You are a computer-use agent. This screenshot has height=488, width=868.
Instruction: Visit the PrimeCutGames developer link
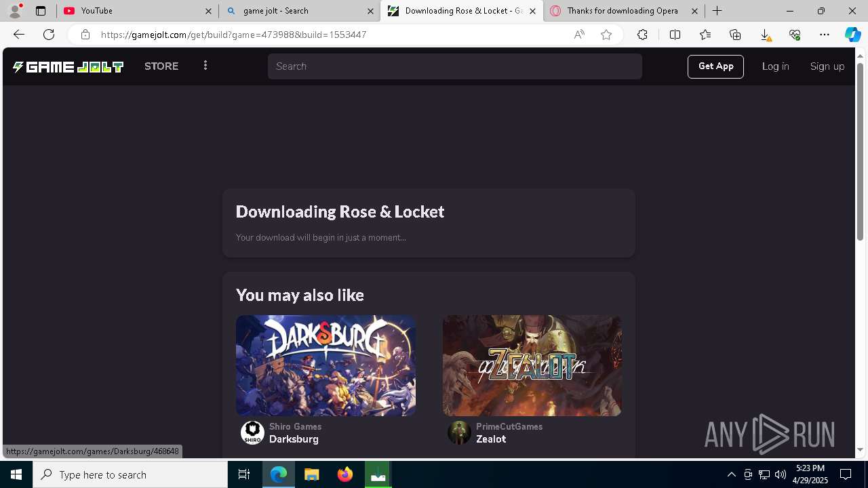(x=509, y=426)
